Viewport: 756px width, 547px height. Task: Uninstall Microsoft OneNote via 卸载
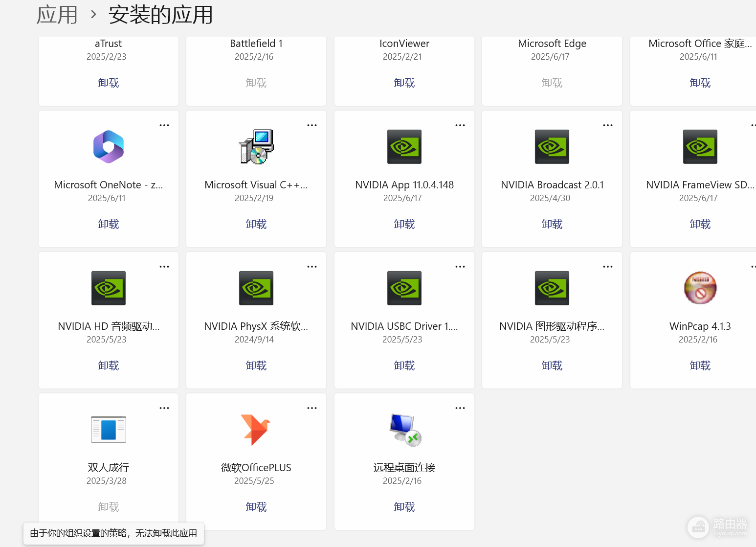[109, 224]
